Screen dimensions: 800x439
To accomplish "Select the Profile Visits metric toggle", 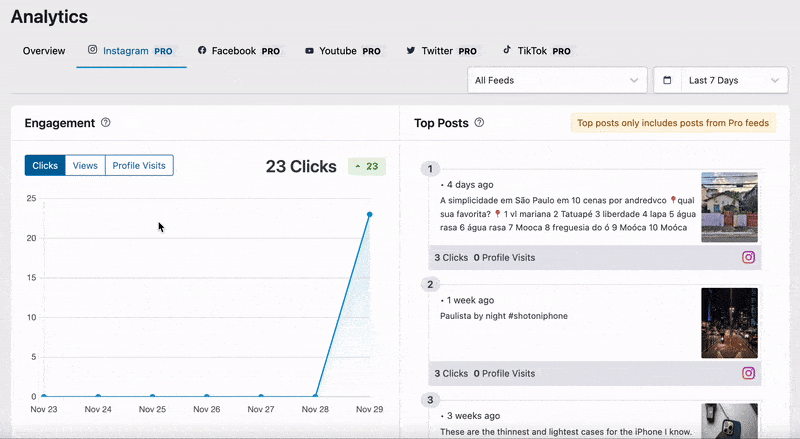I will [139, 165].
